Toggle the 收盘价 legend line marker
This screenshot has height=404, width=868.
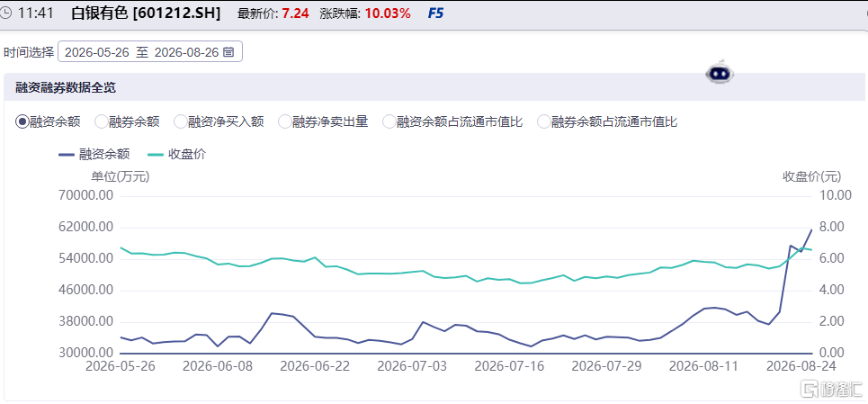coord(155,155)
